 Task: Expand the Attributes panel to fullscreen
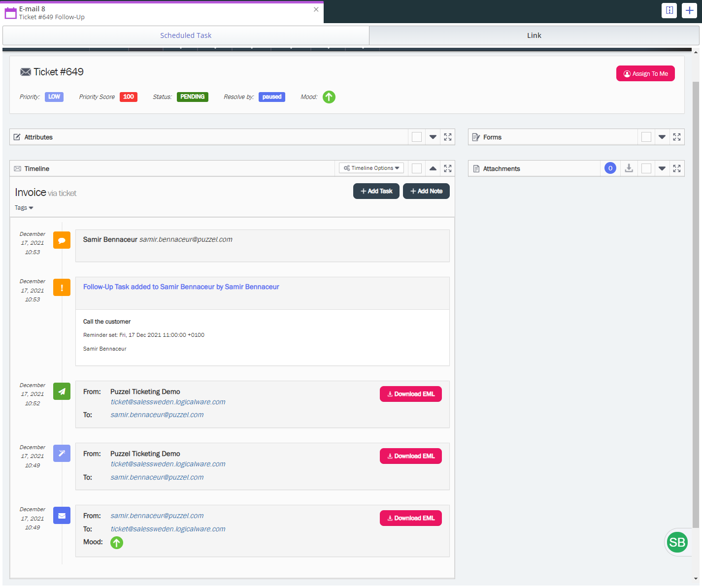click(x=447, y=137)
